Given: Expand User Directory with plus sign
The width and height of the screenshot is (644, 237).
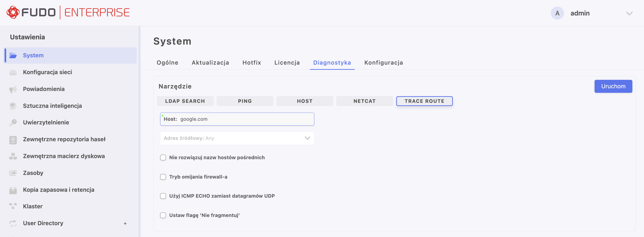Looking at the screenshot, I should pos(125,224).
